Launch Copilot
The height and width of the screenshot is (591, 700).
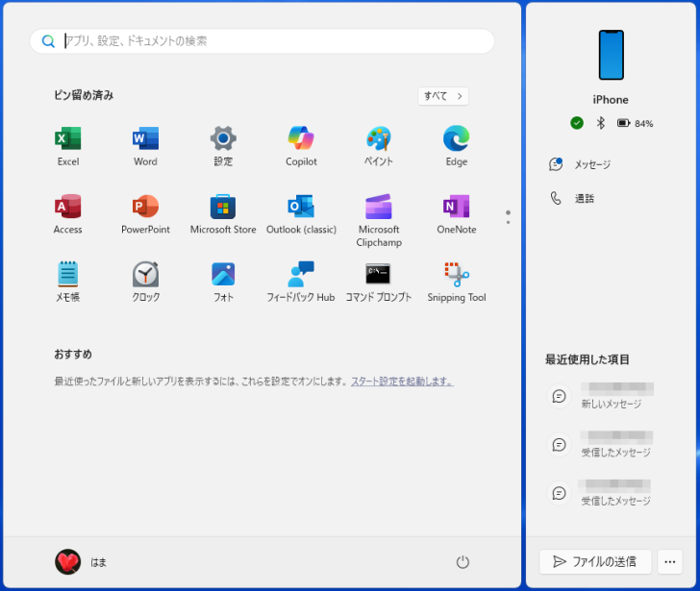pyautogui.click(x=301, y=146)
